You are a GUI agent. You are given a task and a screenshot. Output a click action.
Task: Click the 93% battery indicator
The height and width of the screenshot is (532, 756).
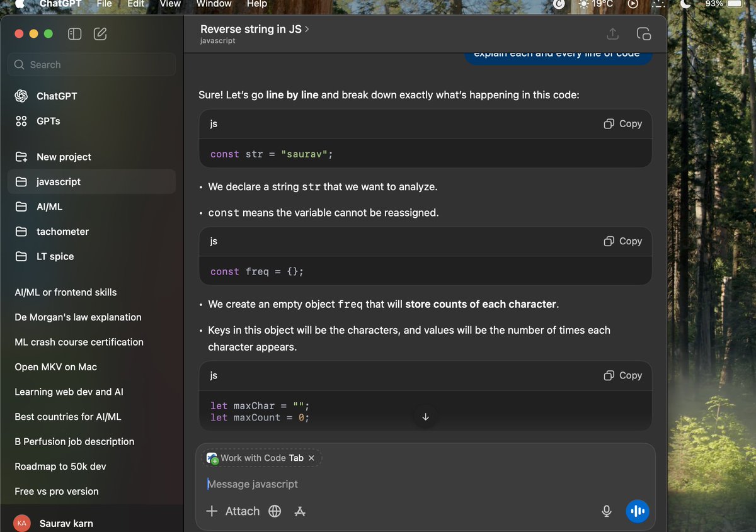point(724,4)
